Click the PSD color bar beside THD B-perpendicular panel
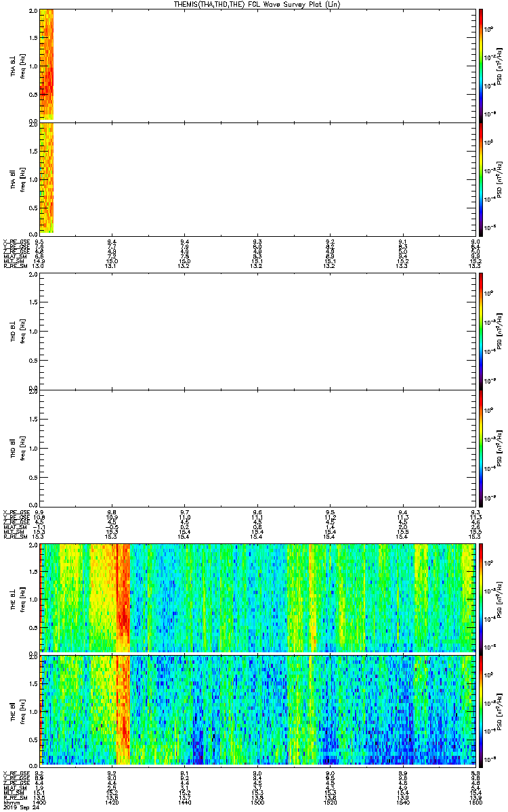The height and width of the screenshot is (812, 508). tap(480, 332)
